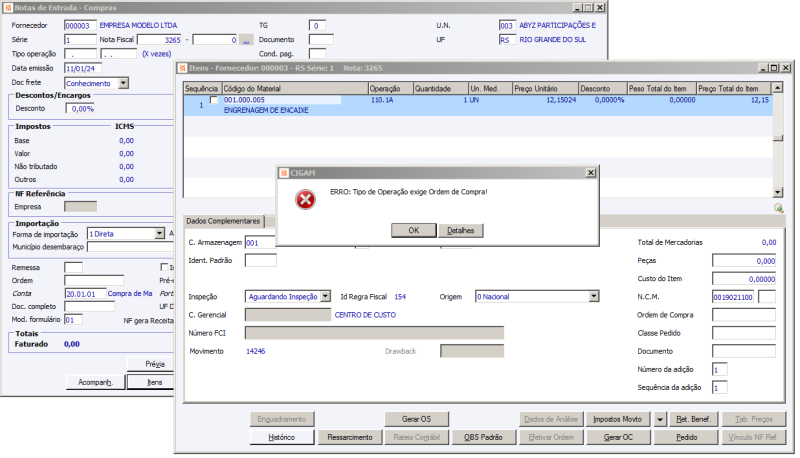Image resolution: width=800 pixels, height=458 pixels.
Task: Click the TG input field
Action: (317, 26)
